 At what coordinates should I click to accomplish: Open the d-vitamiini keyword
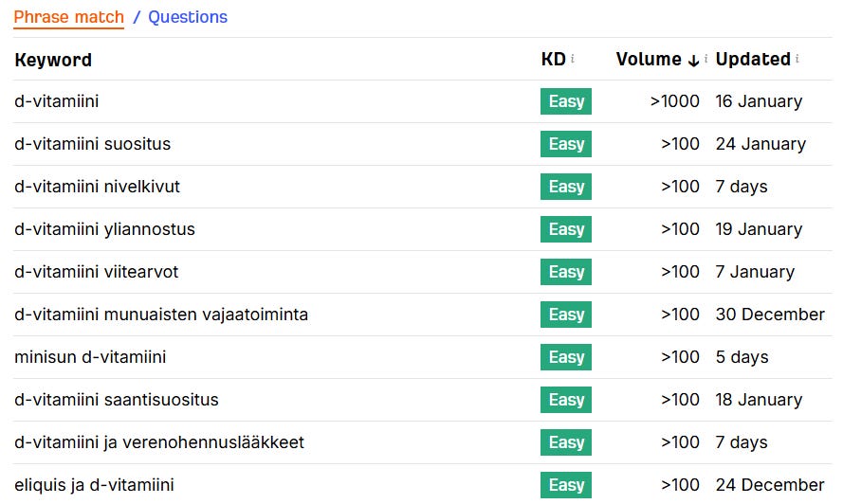click(57, 101)
